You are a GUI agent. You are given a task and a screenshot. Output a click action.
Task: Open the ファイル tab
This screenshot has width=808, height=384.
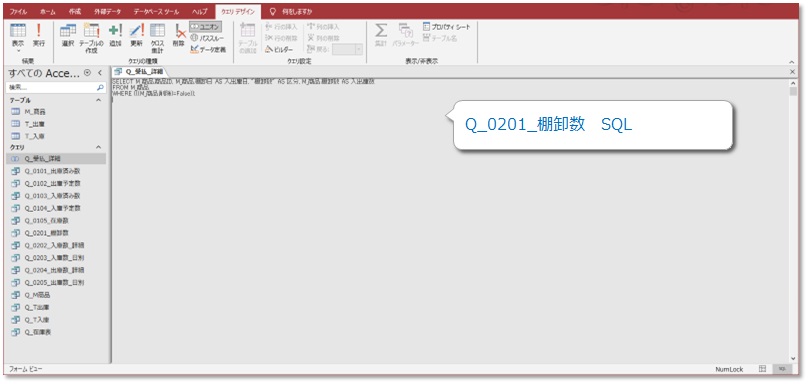19,11
